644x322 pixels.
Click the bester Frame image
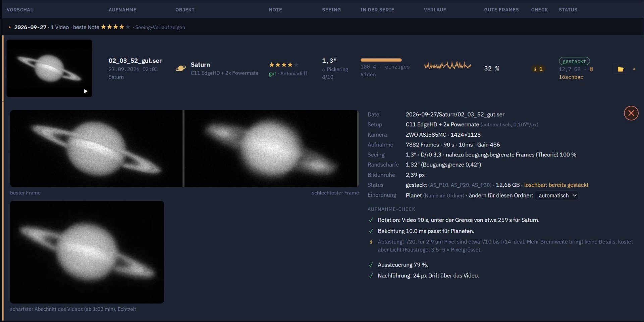coord(96,148)
